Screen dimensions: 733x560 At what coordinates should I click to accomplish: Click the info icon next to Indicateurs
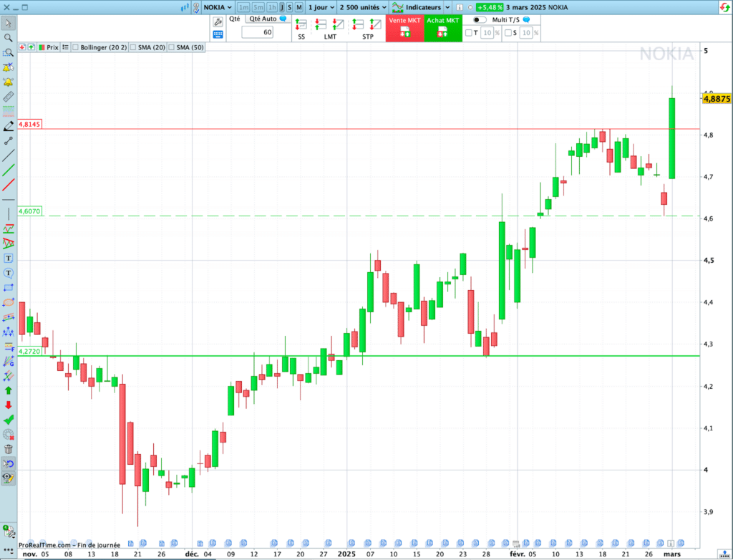point(460,7)
